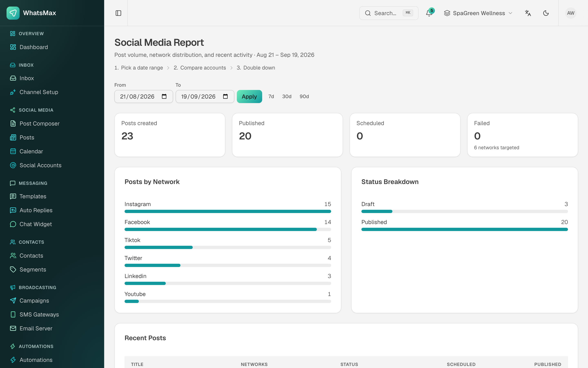Toggle the sidebar panel icon

(x=118, y=13)
